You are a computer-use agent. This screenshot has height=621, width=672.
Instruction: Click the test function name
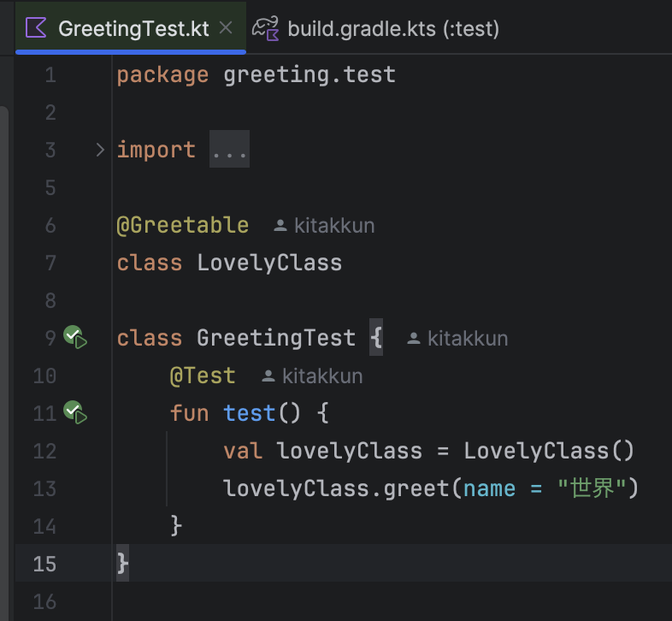click(x=249, y=413)
